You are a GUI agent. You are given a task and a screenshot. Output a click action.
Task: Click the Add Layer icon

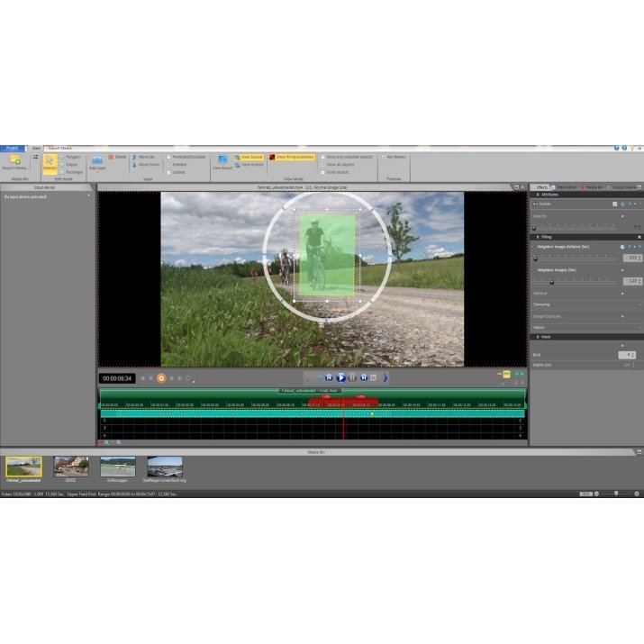[x=97, y=159]
